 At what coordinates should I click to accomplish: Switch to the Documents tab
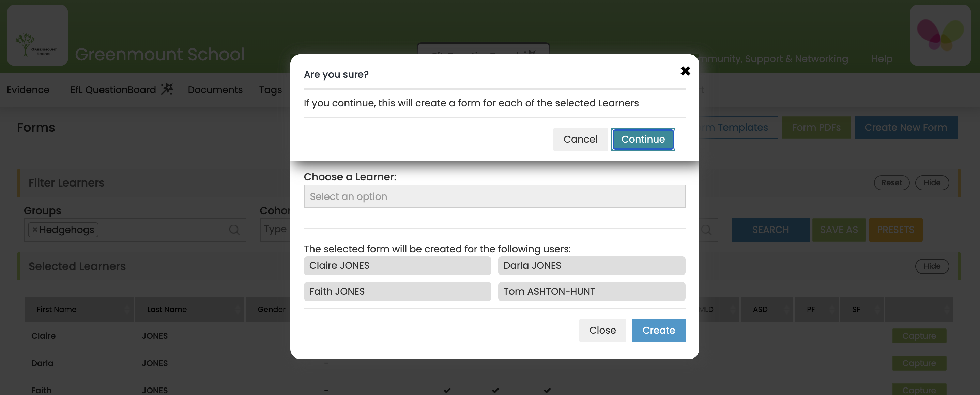[x=215, y=90]
